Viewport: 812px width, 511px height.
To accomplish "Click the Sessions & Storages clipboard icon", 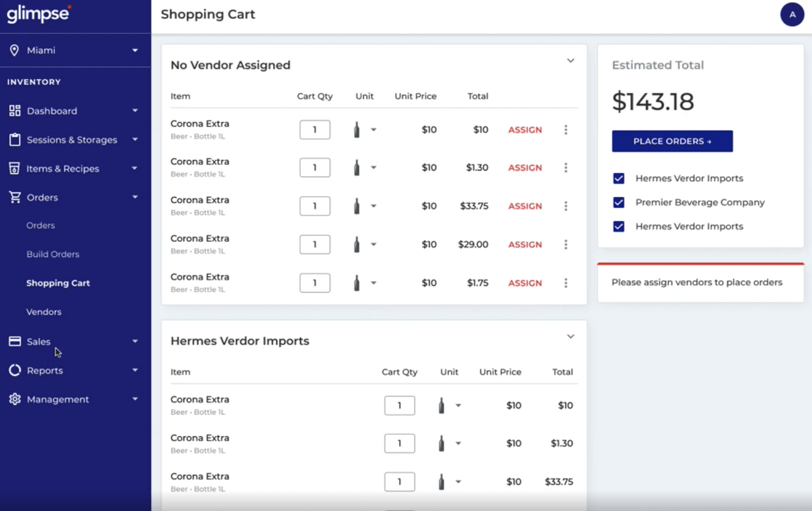I will click(15, 139).
